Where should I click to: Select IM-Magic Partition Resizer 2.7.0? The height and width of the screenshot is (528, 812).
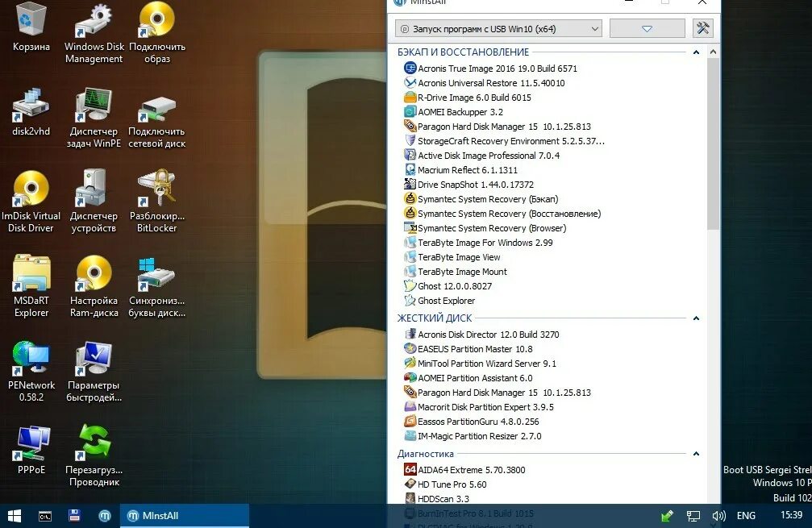pyautogui.click(x=473, y=436)
